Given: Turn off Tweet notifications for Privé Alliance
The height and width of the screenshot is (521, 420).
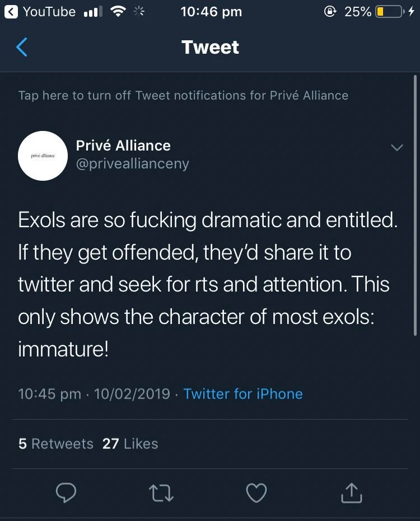Looking at the screenshot, I should pyautogui.click(x=183, y=95).
